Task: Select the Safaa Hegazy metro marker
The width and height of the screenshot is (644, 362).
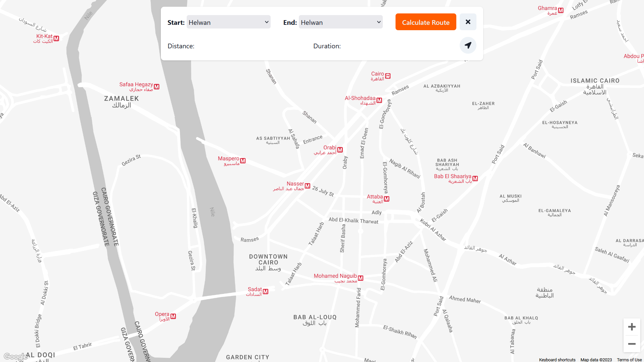Action: pyautogui.click(x=157, y=87)
